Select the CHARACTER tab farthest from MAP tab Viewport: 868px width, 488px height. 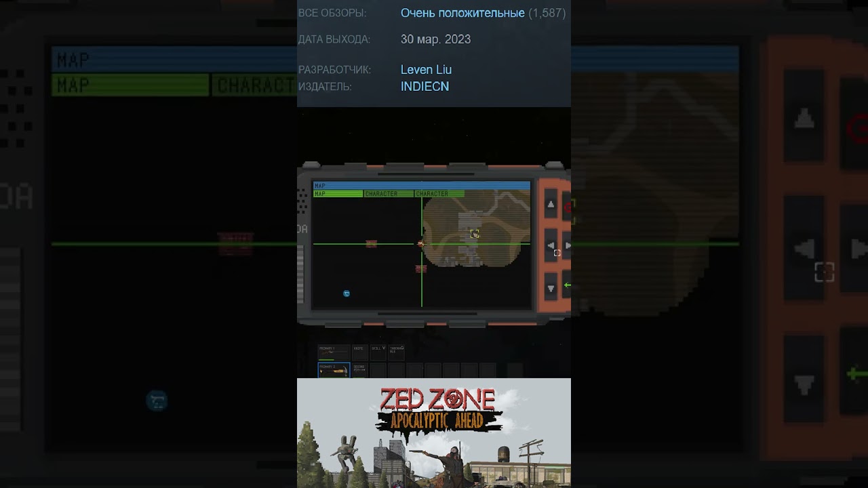(x=439, y=194)
